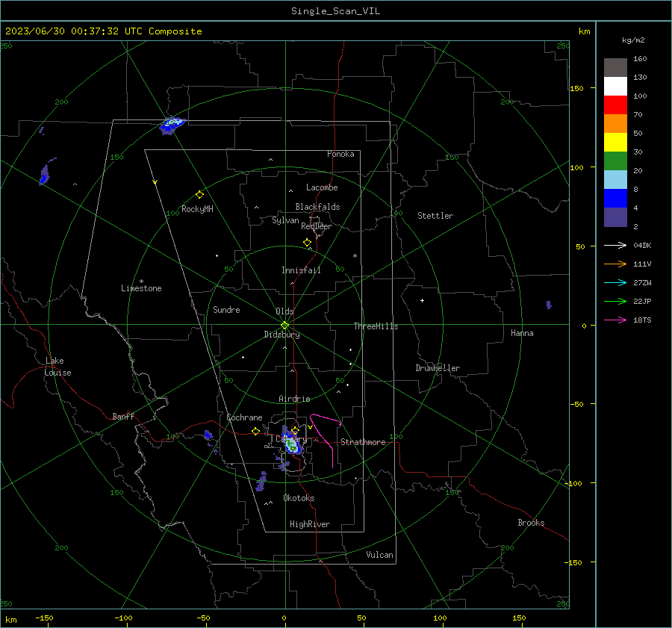The height and width of the screenshot is (628, 672).
Task: Click the 160 value atop the legend
Action: [640, 59]
